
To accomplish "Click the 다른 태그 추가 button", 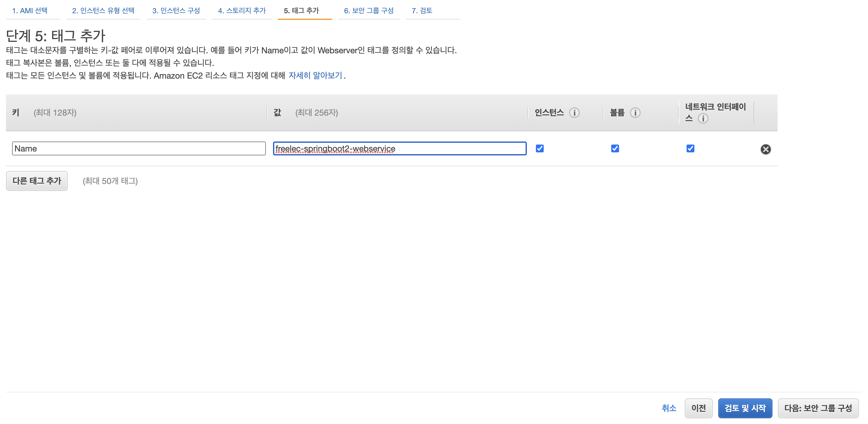I will pos(37,181).
